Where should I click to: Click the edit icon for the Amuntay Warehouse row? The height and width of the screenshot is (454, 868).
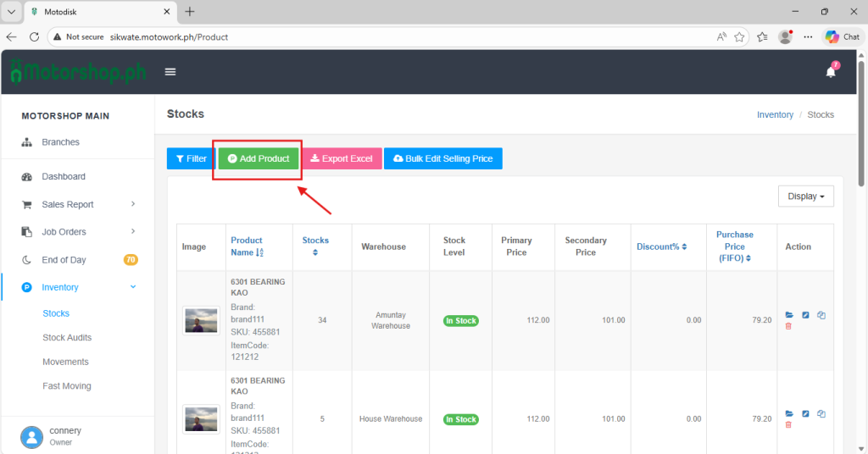point(805,315)
